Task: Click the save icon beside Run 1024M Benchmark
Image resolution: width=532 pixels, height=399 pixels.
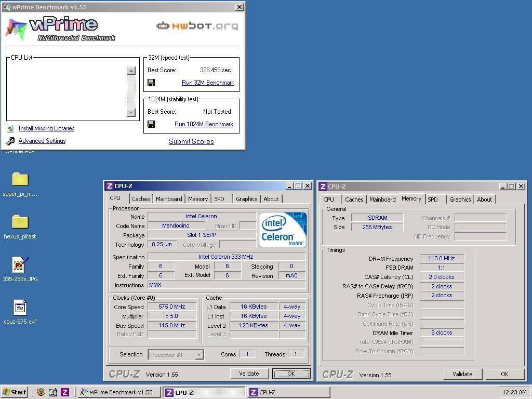Action: click(x=151, y=124)
